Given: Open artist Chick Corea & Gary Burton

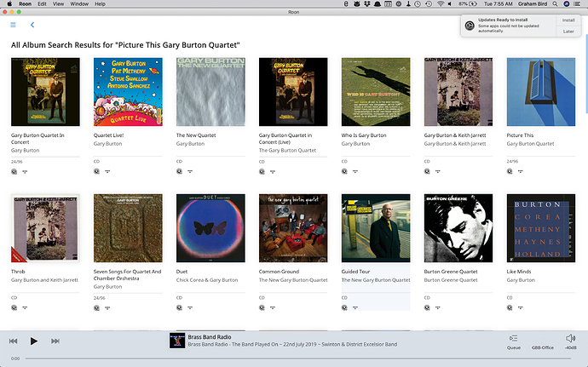Looking at the screenshot, I should (x=207, y=280).
